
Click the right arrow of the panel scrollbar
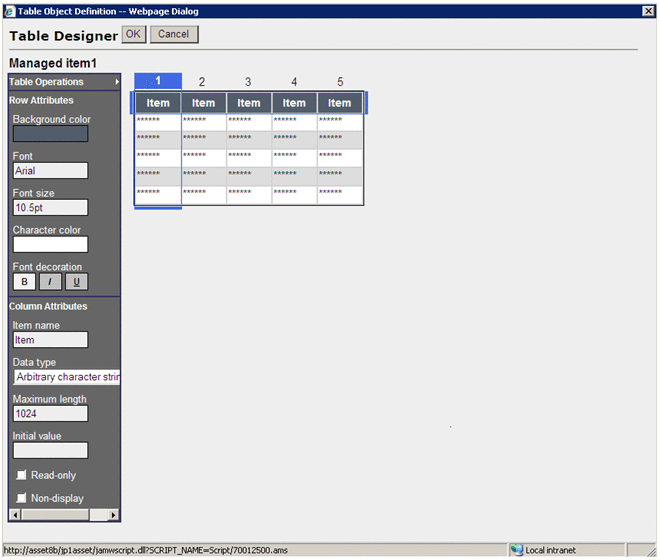[113, 515]
